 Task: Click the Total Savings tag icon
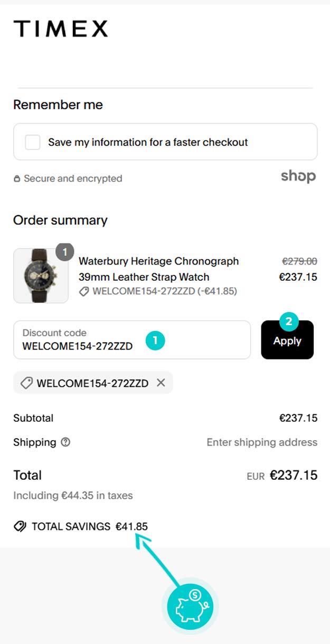[x=20, y=526]
